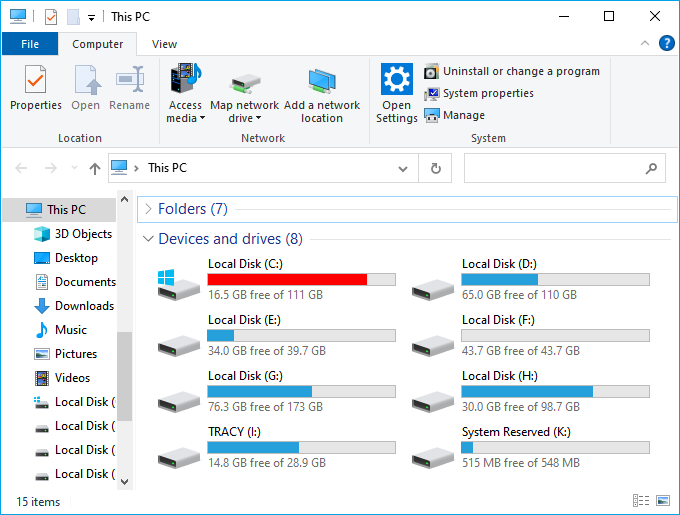
Task: Open the Access media dropdown
Action: coord(185,118)
